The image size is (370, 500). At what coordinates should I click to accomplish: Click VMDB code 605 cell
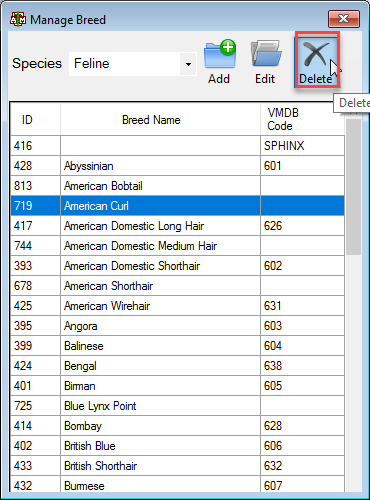coord(302,386)
